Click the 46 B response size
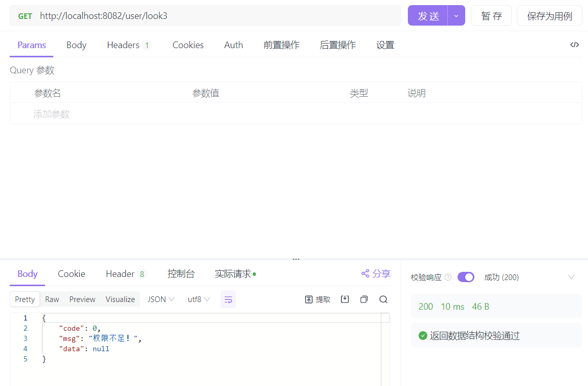The image size is (588, 386). [x=481, y=307]
